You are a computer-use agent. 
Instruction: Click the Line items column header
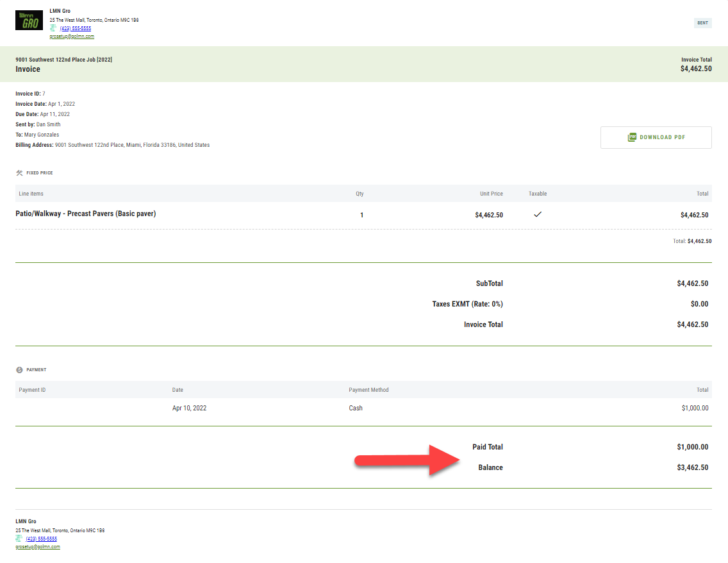(x=31, y=194)
